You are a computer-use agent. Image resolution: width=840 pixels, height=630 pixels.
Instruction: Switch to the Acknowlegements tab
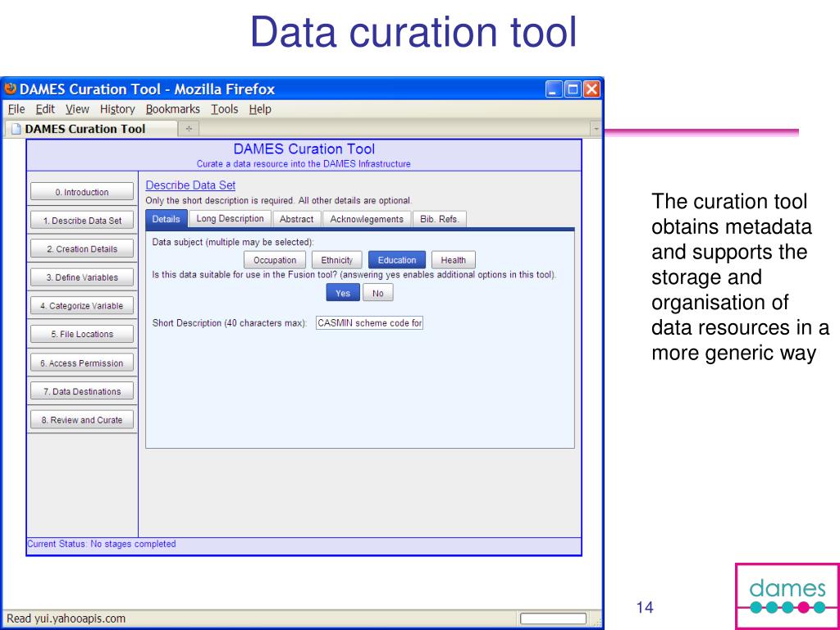point(367,218)
